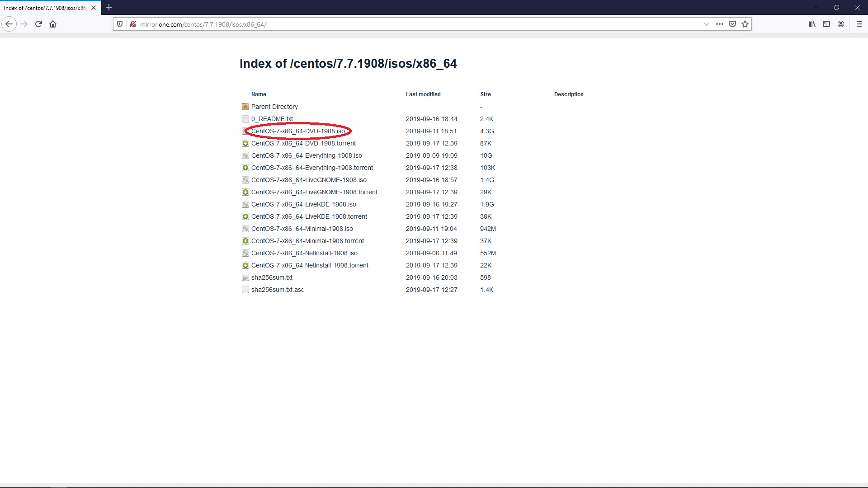Click the Minimal-1908.iso disc icon
Image resolution: width=868 pixels, height=488 pixels.
[245, 229]
